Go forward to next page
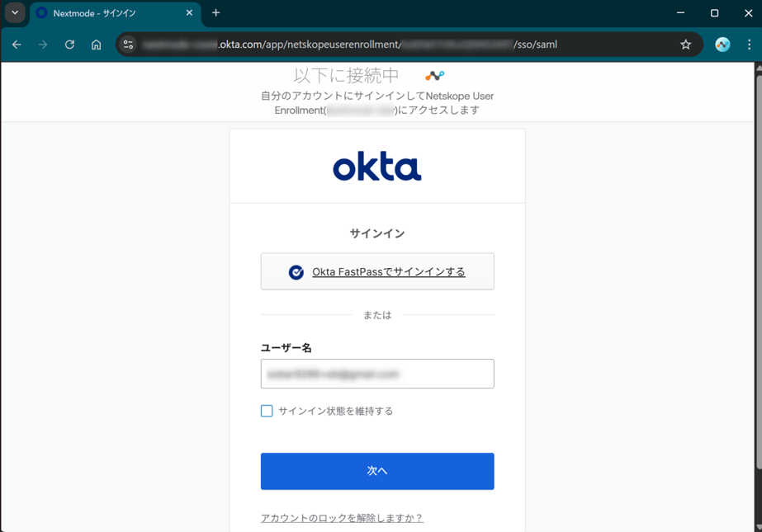The width and height of the screenshot is (762, 532). (43, 45)
